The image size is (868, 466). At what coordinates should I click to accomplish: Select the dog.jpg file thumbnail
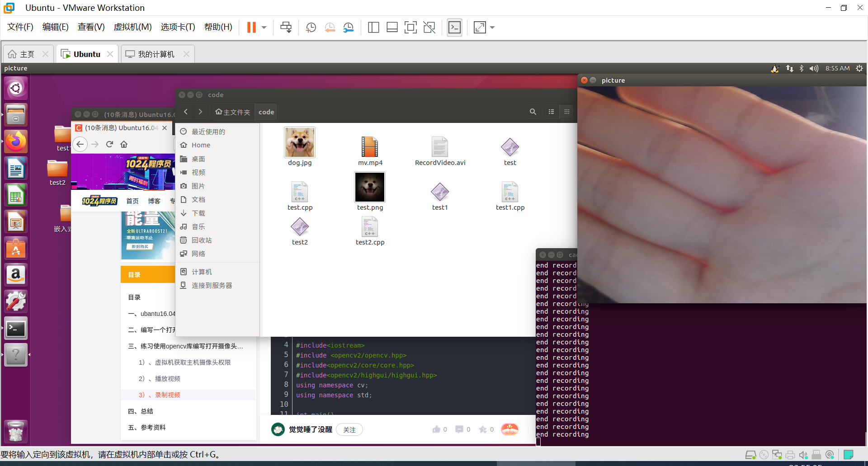click(x=300, y=142)
